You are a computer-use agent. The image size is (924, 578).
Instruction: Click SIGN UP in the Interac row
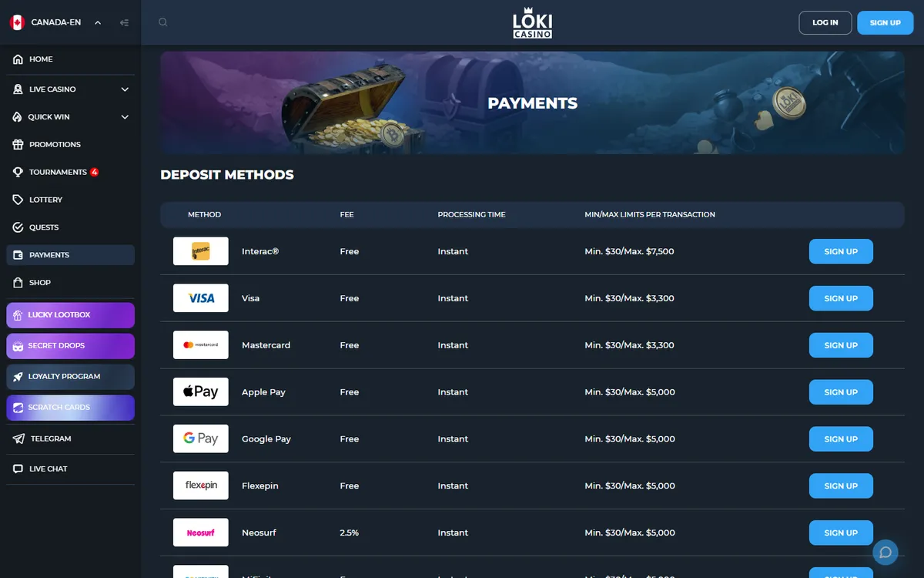click(x=841, y=251)
